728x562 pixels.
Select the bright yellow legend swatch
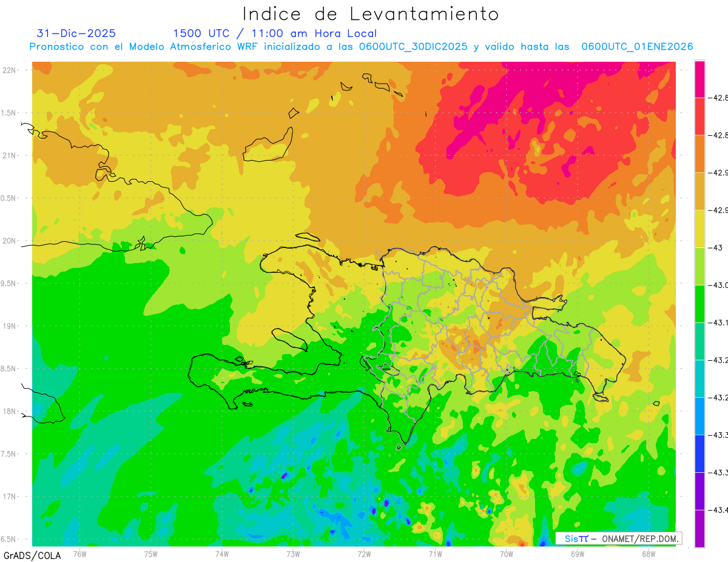(x=699, y=229)
